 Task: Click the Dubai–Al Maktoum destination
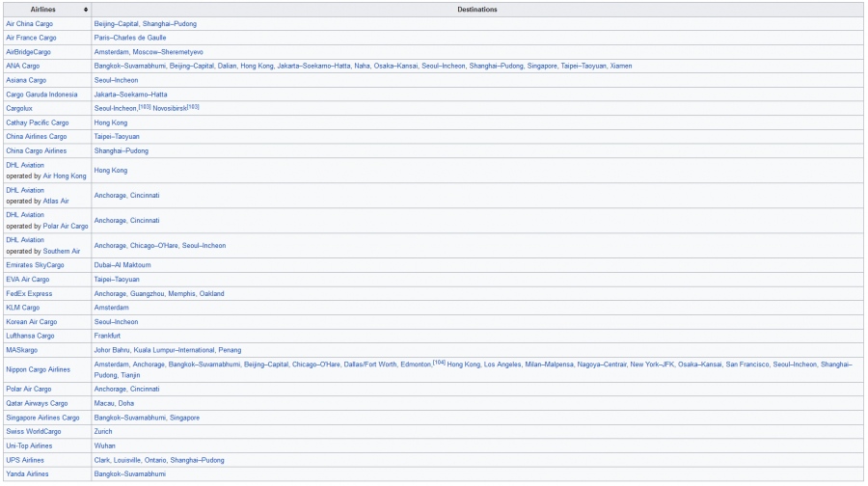[x=122, y=265]
